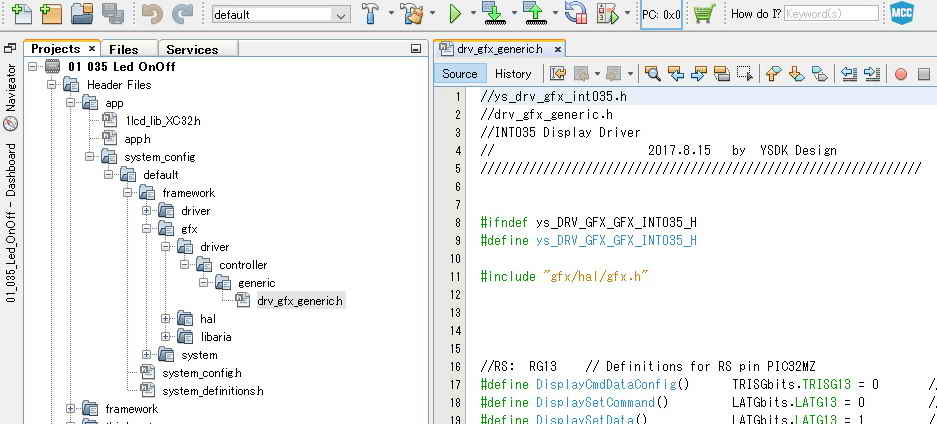Select system_definitions.h in project tree
The image size is (937, 424).
click(212, 391)
